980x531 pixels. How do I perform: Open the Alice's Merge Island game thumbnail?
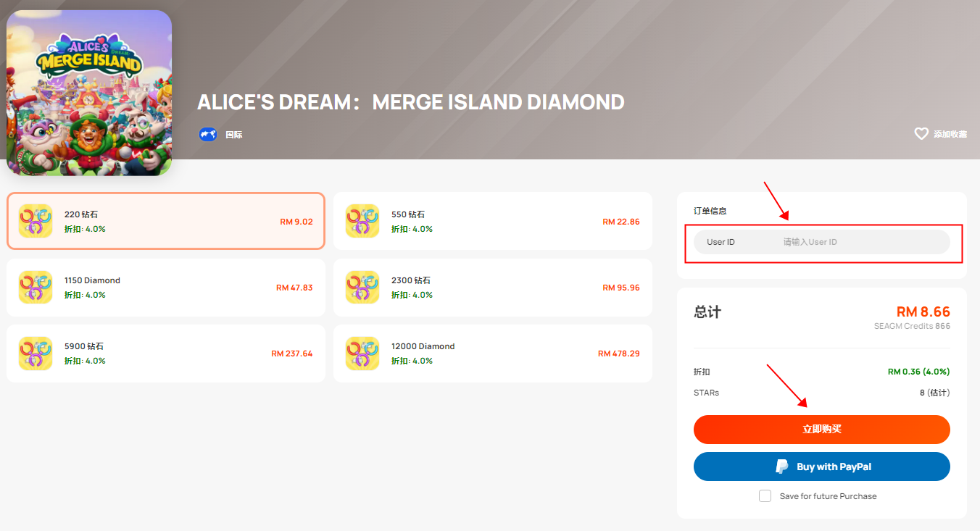[x=89, y=93]
